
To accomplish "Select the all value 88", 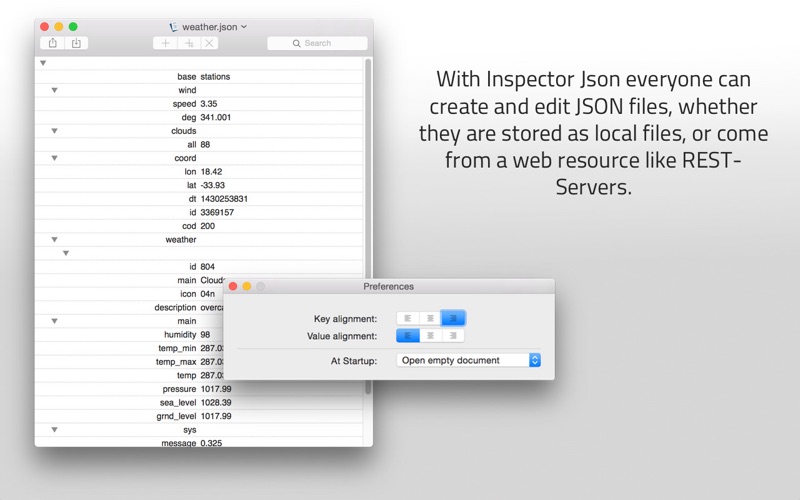I will point(205,144).
